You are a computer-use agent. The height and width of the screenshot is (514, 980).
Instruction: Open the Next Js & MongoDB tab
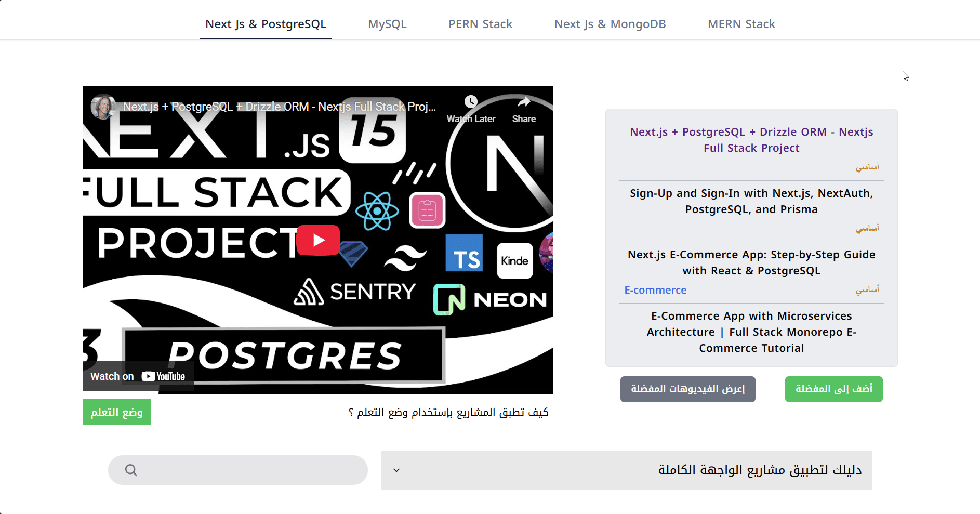(610, 24)
